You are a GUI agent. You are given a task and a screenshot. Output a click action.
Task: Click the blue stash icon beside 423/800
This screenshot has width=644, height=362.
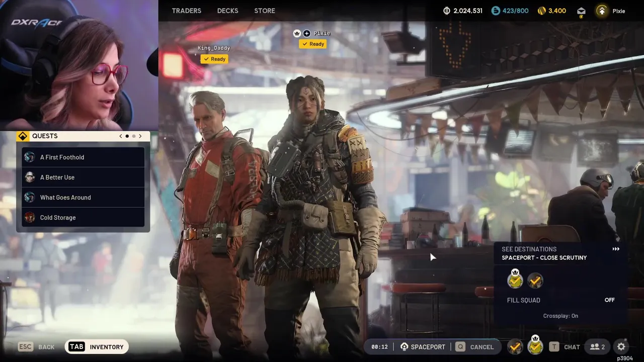[x=496, y=11]
